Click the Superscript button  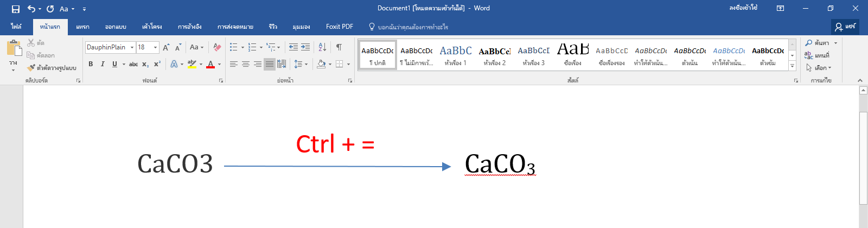[157, 64]
